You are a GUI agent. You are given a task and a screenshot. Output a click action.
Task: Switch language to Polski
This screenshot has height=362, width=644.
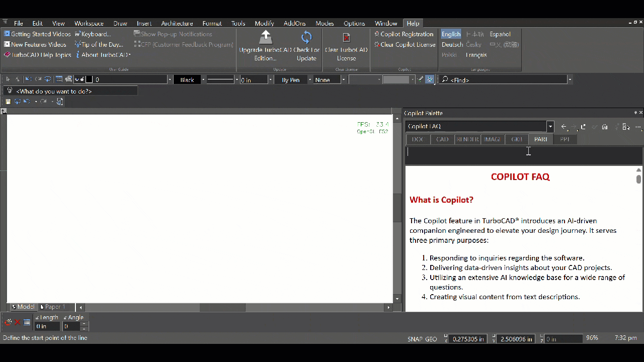coord(449,55)
